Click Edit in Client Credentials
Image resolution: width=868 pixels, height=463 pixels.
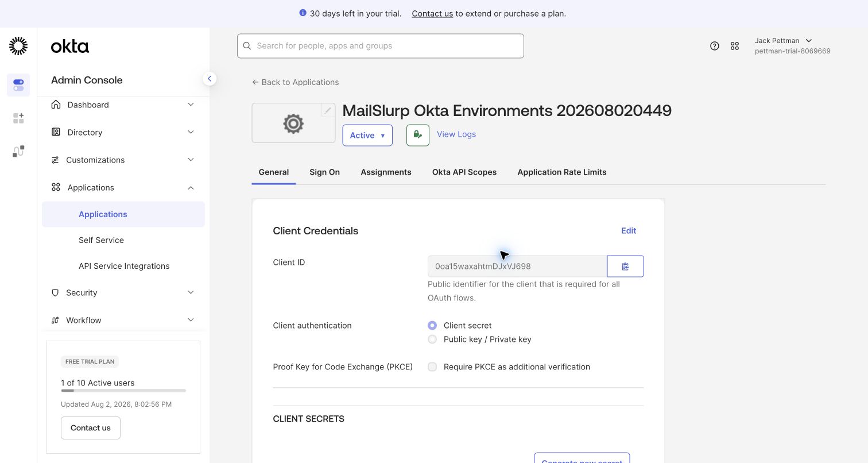[629, 230]
